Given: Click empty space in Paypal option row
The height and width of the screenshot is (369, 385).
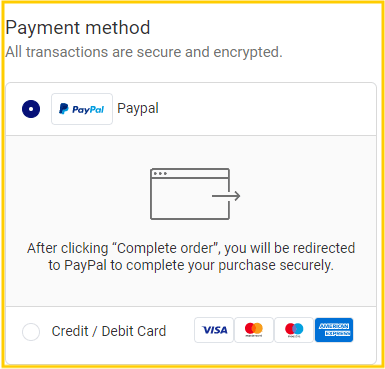Looking at the screenshot, I should pyautogui.click(x=267, y=109).
